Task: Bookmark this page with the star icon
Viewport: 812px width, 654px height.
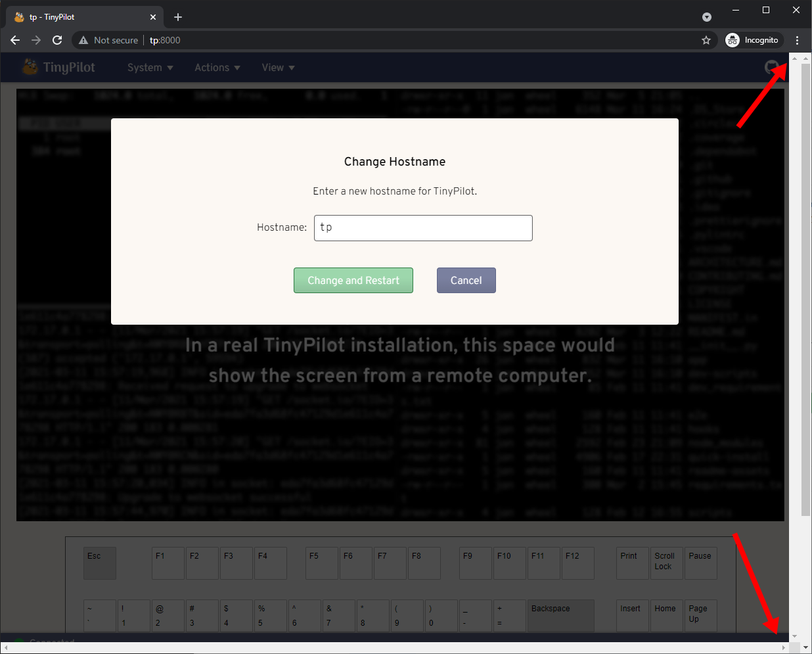Action: 706,40
